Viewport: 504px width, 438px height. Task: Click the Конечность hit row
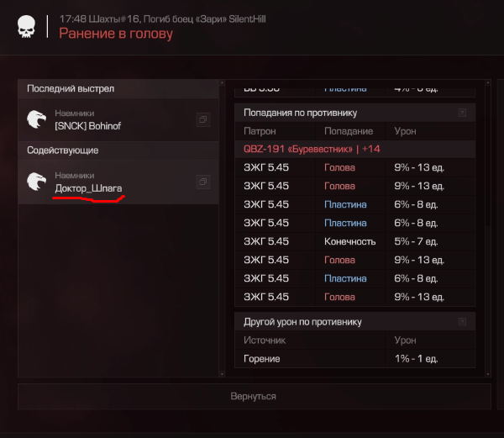354,241
